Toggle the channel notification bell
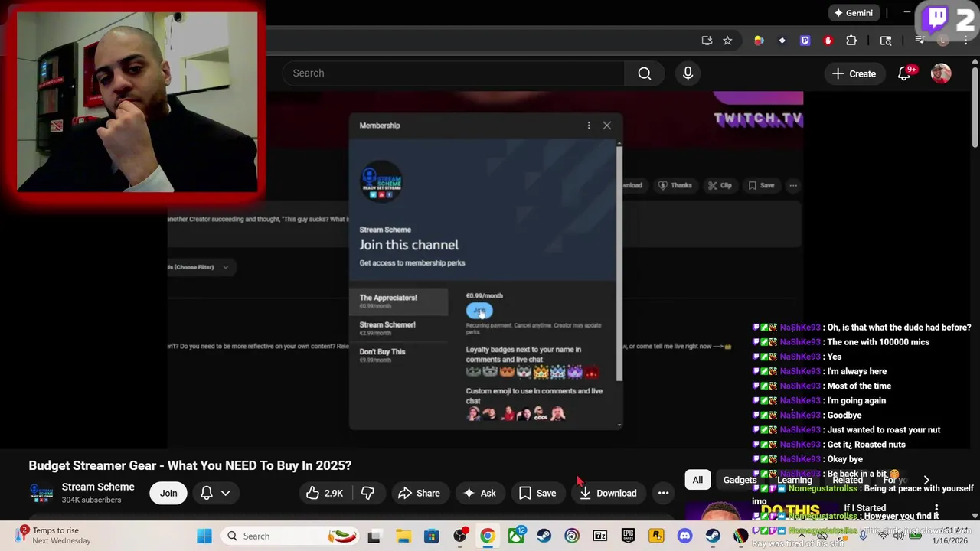 pyautogui.click(x=207, y=493)
